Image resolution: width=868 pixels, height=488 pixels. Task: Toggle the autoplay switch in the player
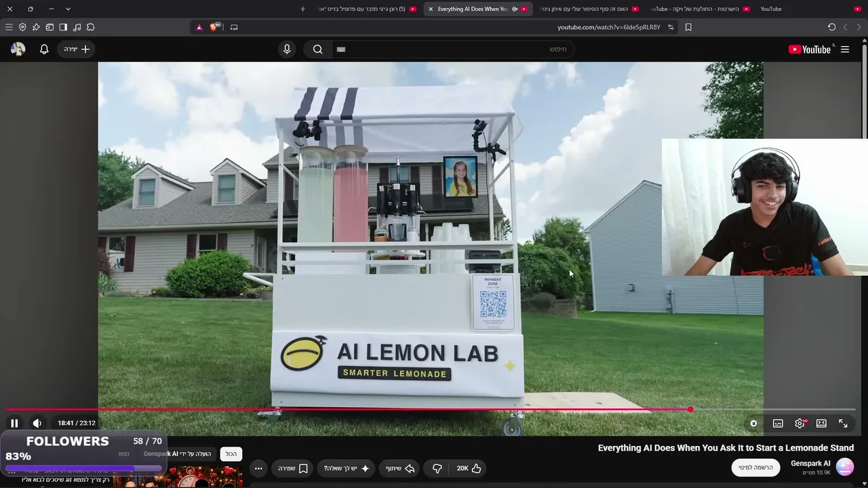(x=753, y=423)
